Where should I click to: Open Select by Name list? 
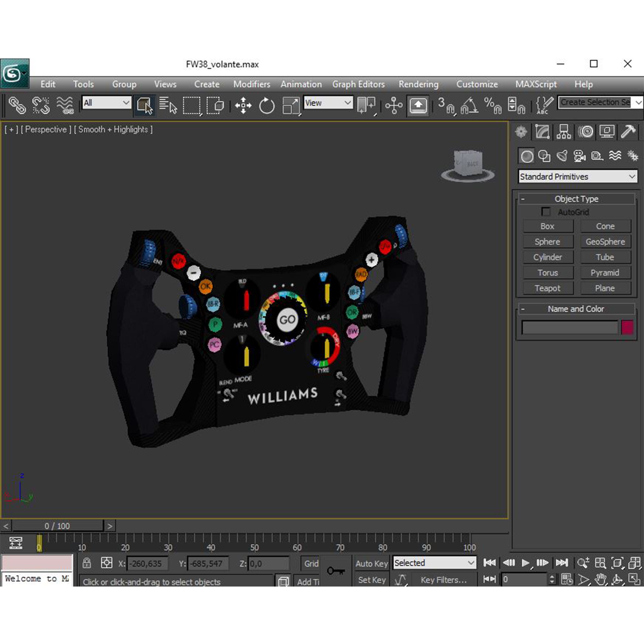coord(168,105)
